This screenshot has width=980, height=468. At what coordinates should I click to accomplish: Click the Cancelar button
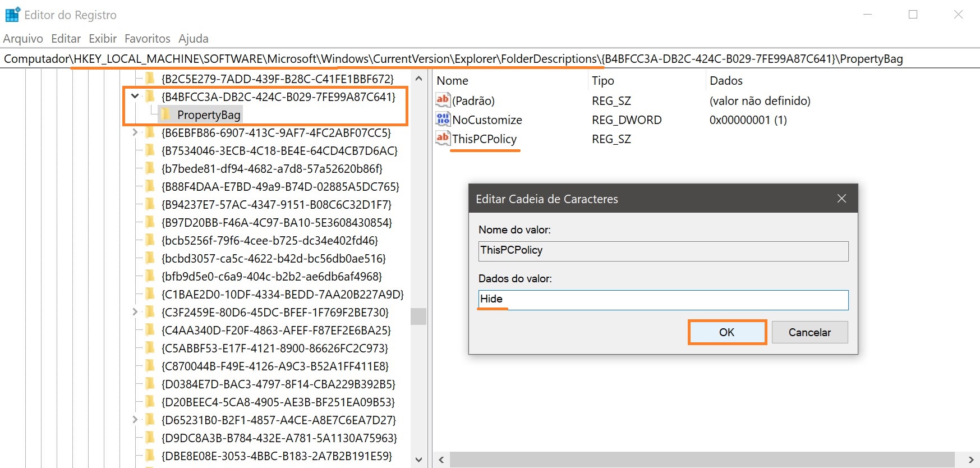pos(809,332)
